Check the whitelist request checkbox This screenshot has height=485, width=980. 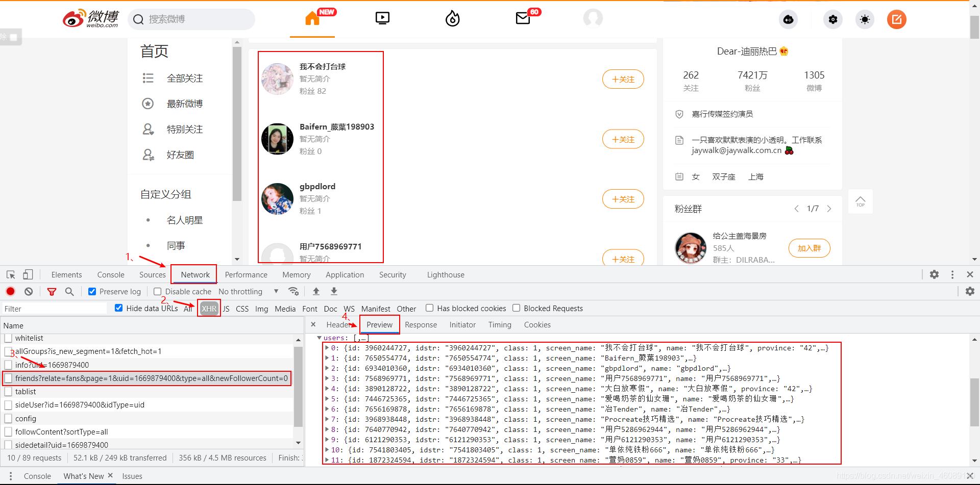8,338
